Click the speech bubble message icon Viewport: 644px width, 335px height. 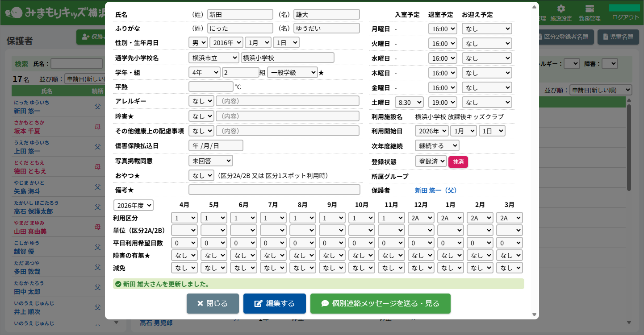325,304
